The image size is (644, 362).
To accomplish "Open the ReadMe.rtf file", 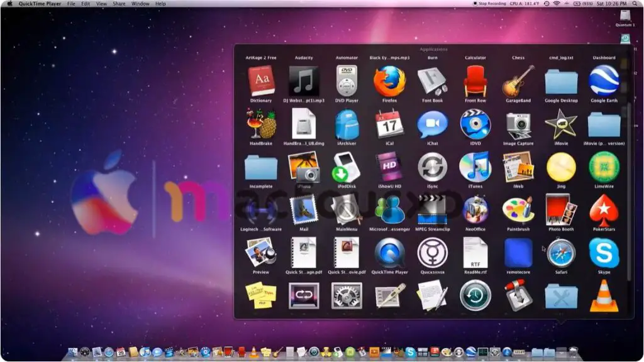I will pos(475,255).
